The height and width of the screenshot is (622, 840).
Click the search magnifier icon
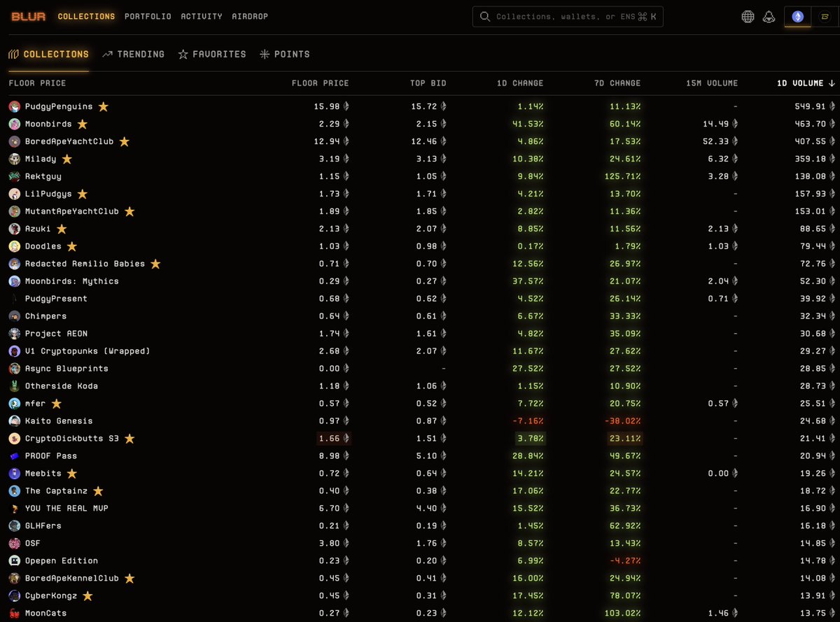tap(485, 17)
